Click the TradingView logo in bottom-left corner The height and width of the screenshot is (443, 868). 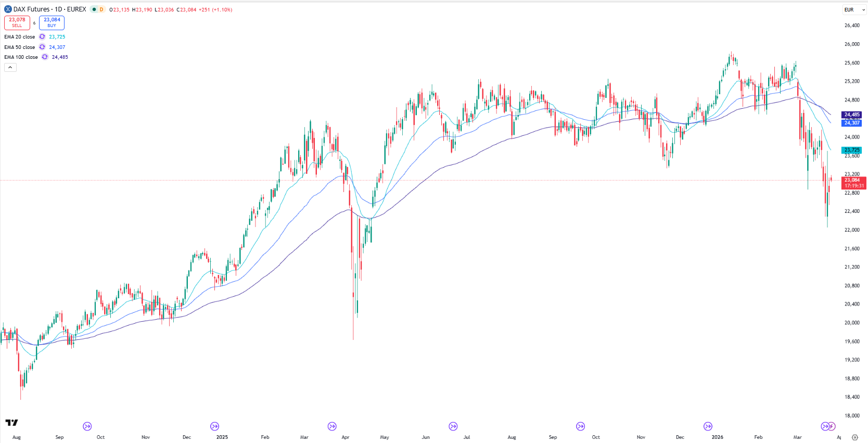[x=11, y=423]
